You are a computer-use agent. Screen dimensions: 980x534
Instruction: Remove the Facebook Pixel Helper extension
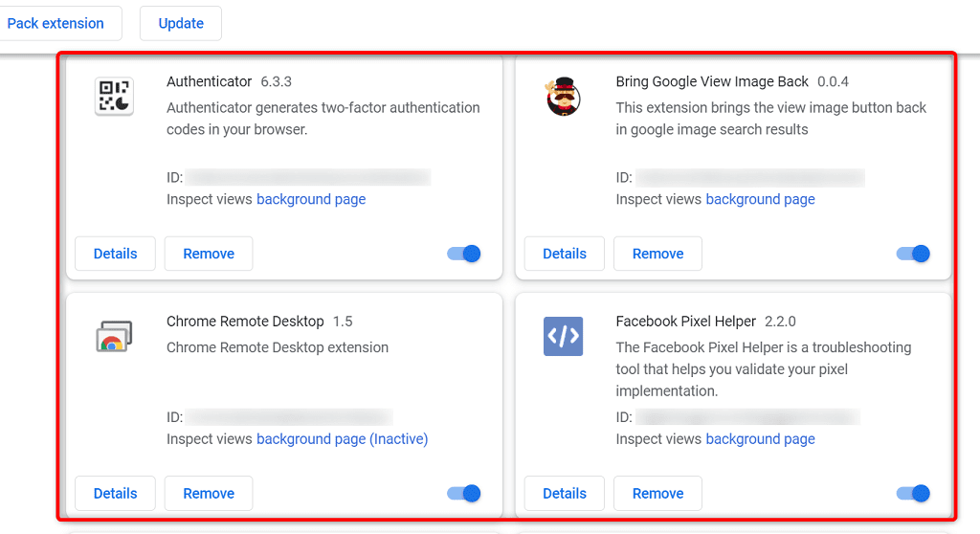tap(657, 494)
